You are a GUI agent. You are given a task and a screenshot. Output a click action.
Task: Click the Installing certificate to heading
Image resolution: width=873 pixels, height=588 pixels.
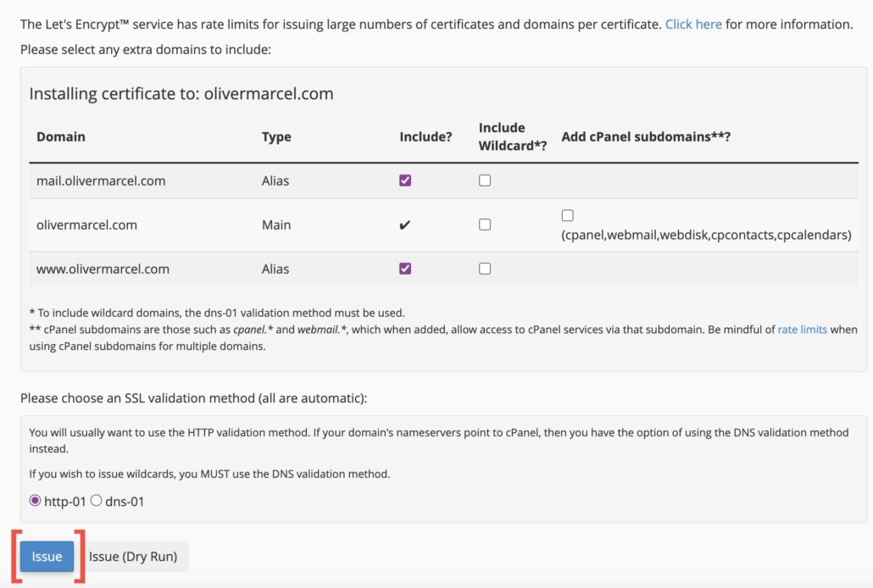coord(181,93)
